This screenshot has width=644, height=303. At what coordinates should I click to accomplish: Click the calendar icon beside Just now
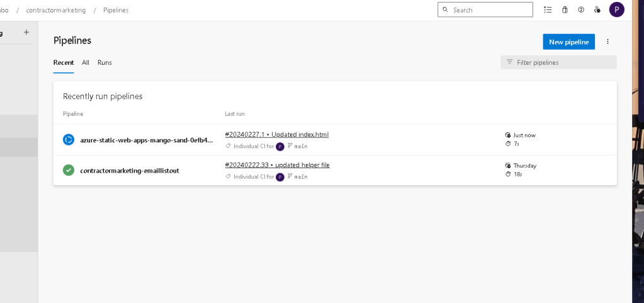(x=508, y=135)
